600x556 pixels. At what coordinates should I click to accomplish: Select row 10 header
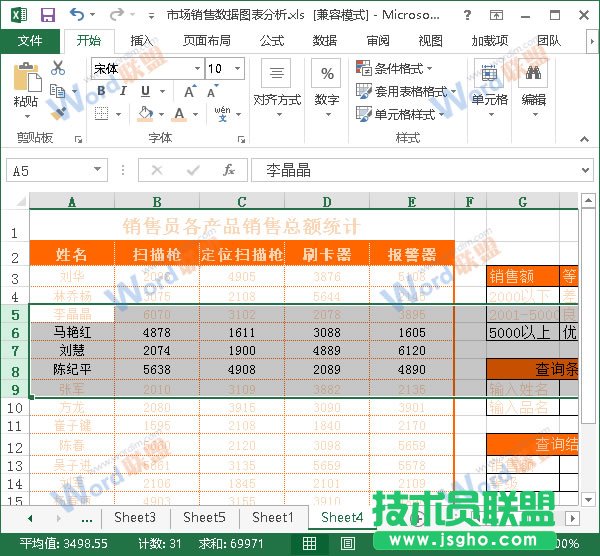pyautogui.click(x=15, y=408)
